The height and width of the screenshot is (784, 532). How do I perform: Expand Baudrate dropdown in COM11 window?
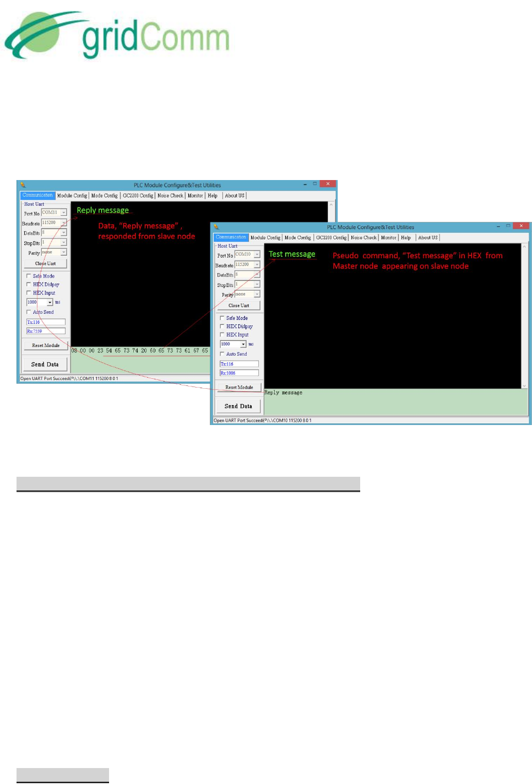tap(64, 223)
